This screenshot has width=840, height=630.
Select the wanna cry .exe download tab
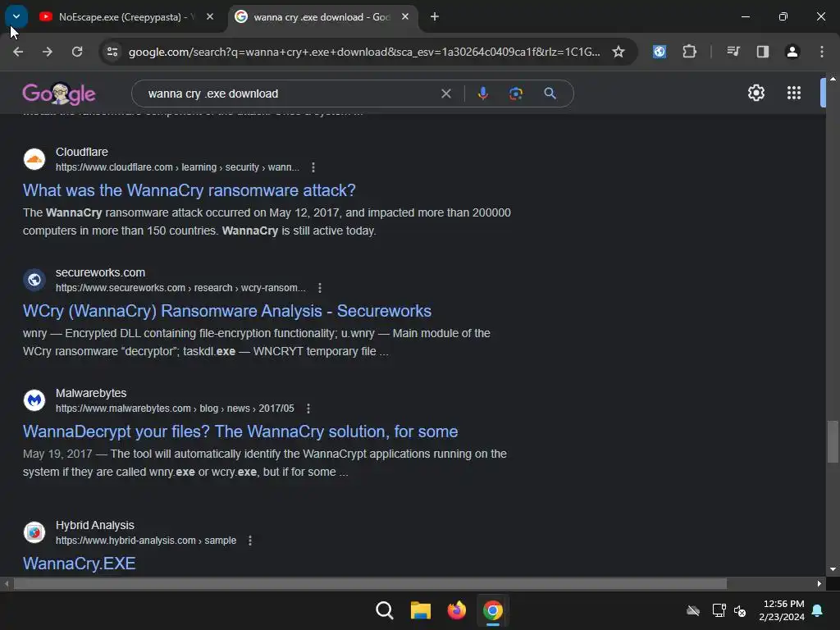321,17
